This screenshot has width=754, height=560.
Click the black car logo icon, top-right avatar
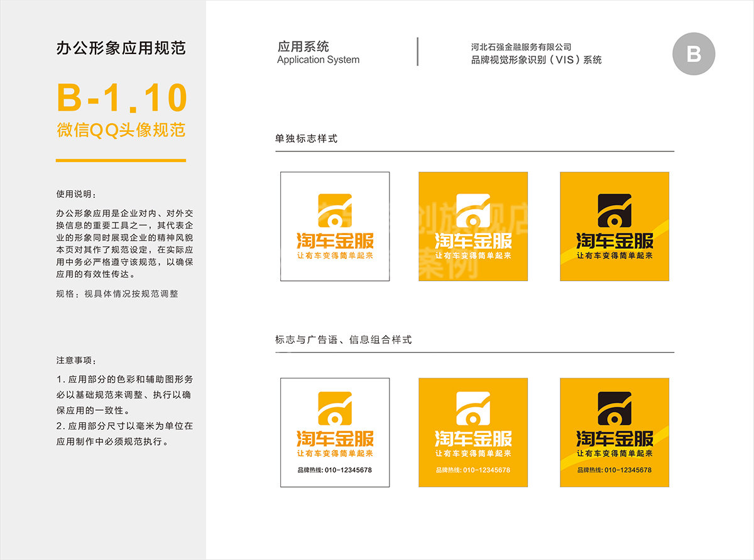pos(615,211)
